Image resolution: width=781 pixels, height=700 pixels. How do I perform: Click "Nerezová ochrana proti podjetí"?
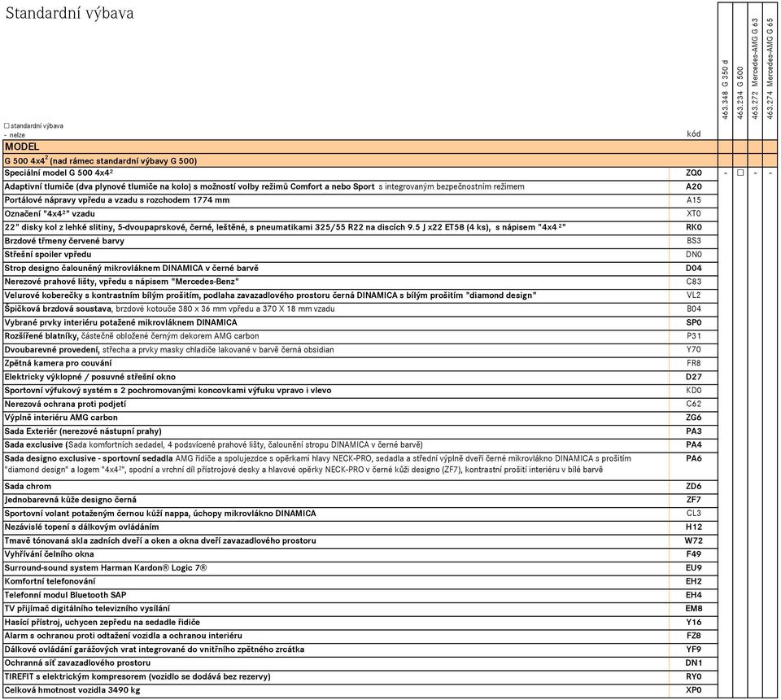65,404
